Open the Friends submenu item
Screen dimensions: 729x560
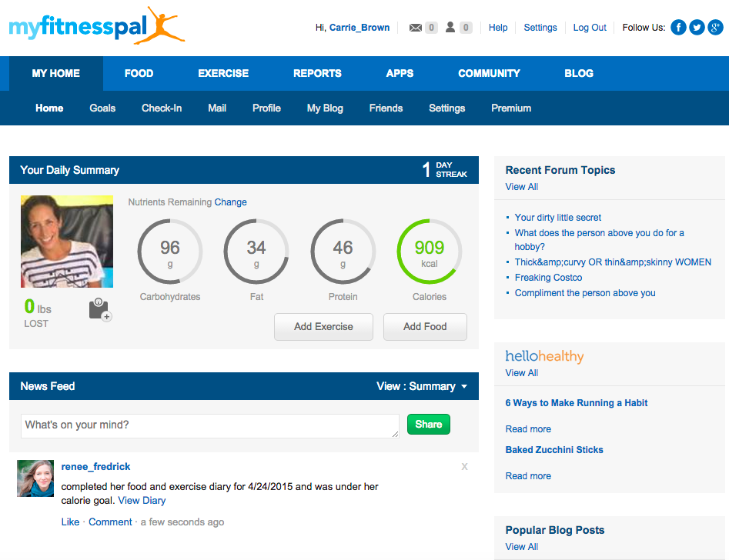tap(386, 108)
